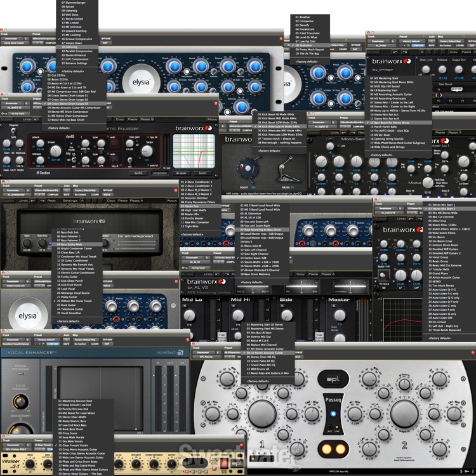Click the boom! dial icon
The width and height of the screenshot is (476, 476).
point(247,168)
